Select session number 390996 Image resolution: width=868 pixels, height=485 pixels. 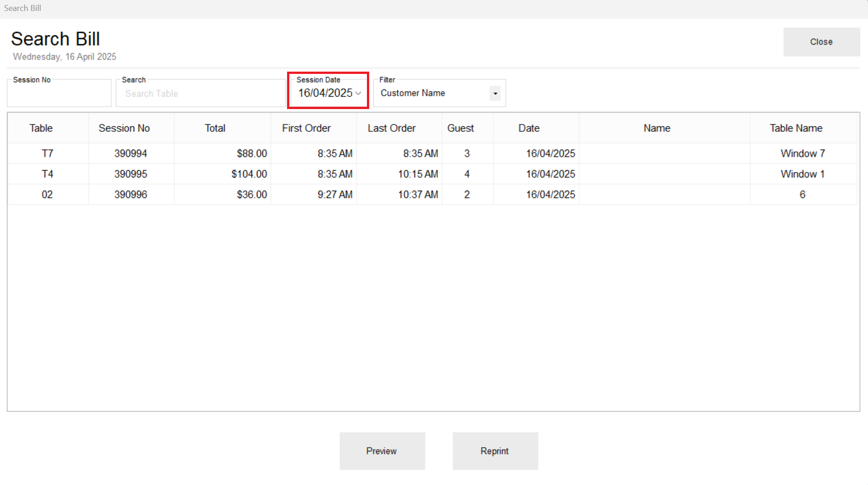(131, 194)
